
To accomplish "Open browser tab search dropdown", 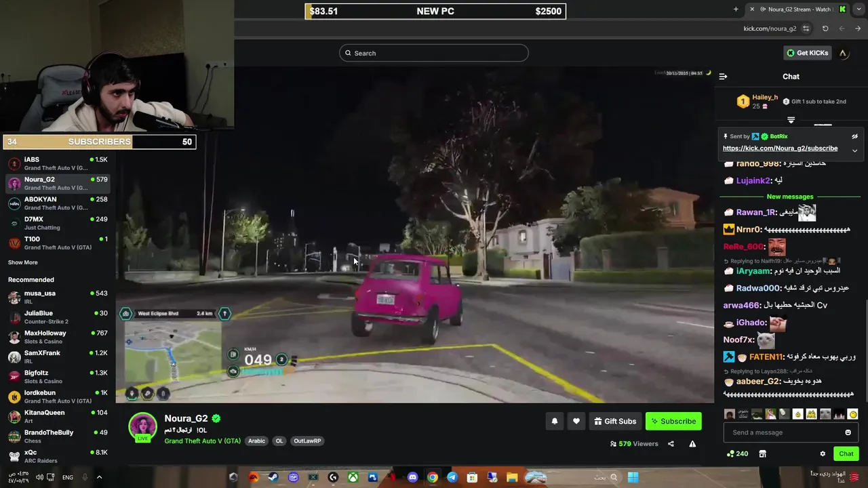I will pos(859,9).
